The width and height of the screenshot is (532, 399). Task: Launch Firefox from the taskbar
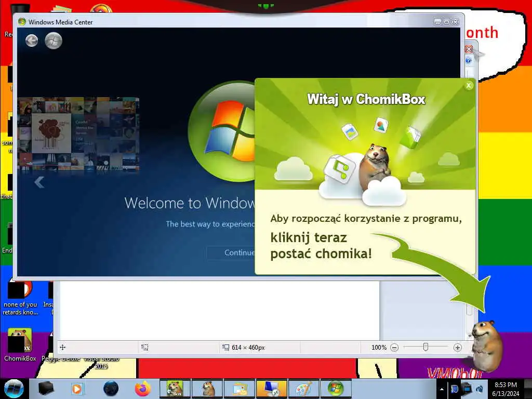pos(143,389)
